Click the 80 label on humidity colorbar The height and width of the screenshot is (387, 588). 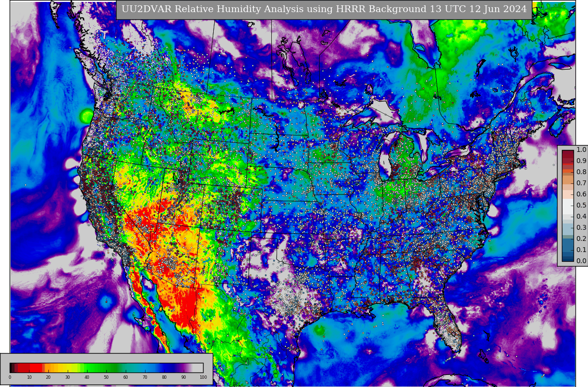click(164, 377)
